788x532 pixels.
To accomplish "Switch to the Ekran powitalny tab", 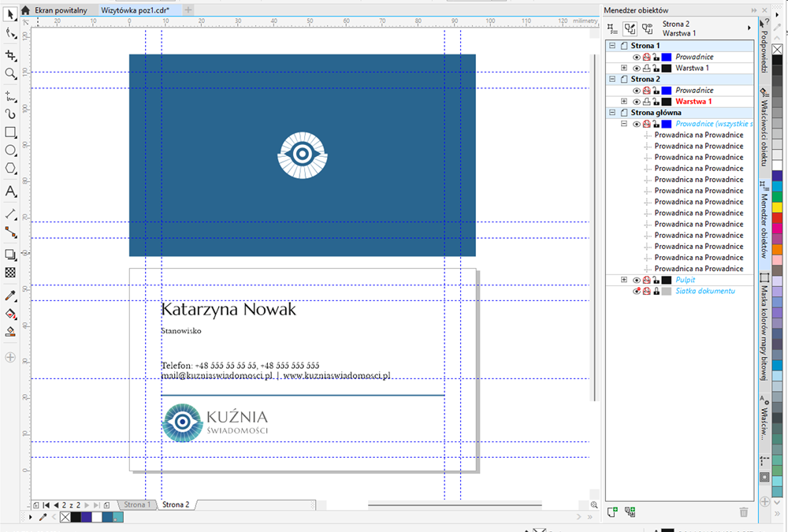I will pyautogui.click(x=60, y=9).
